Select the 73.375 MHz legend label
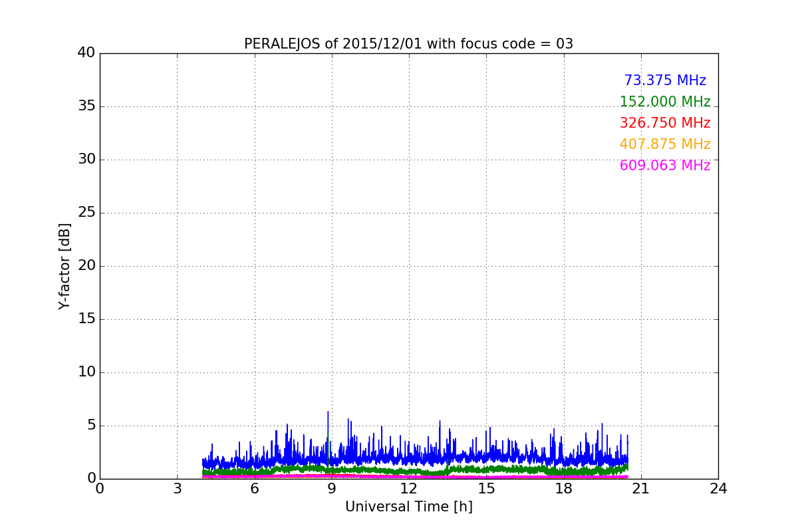This screenshot has height=532, width=798. pyautogui.click(x=665, y=80)
